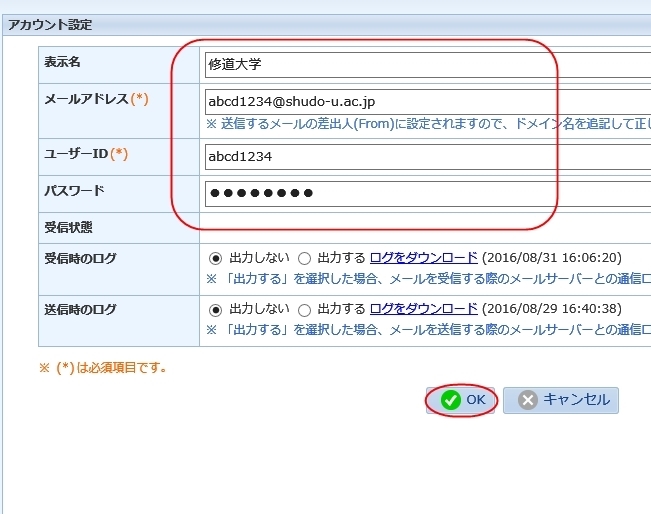Select 出力しない for 送信時のログ
Screen dimensions: 651x514
click(x=215, y=309)
